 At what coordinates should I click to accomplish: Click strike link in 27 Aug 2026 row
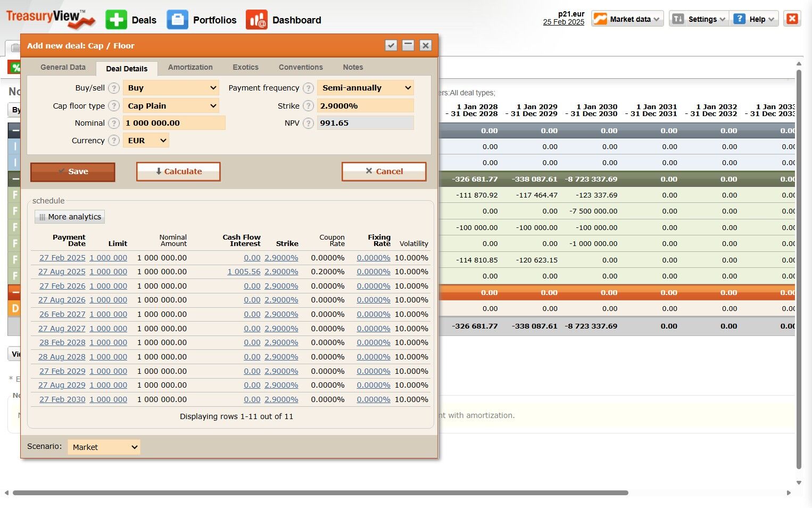(281, 300)
